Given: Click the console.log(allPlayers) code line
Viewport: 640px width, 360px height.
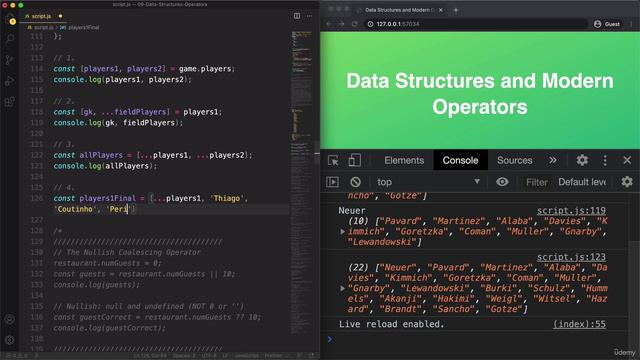Looking at the screenshot, I should pyautogui.click(x=105, y=166).
